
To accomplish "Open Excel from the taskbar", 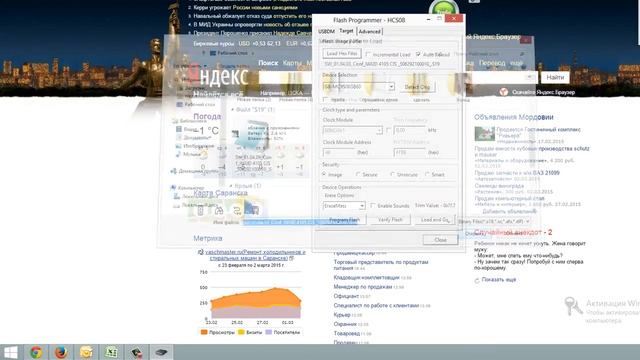I will [x=111, y=352].
